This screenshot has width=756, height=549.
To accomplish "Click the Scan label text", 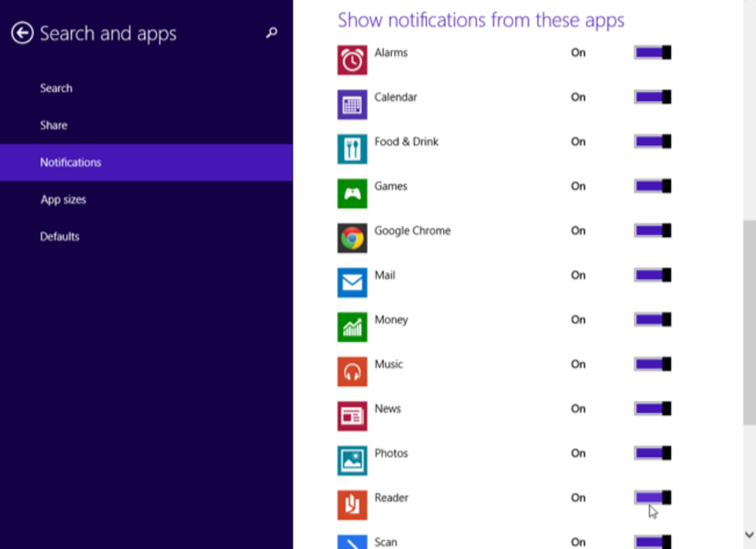I will pos(386,542).
